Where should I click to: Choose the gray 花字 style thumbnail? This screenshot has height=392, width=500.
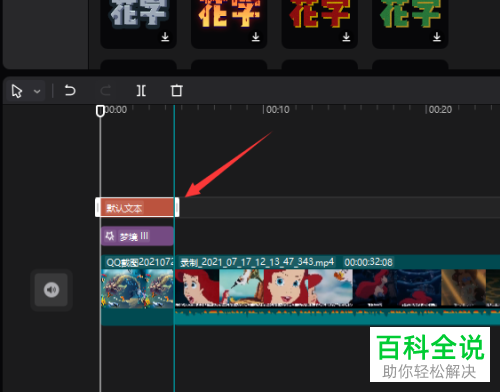139,23
